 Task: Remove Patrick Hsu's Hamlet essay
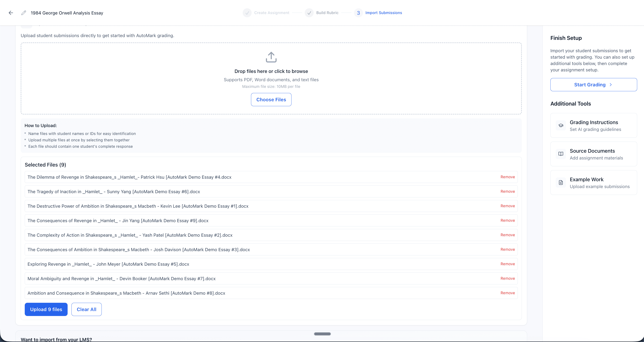[x=507, y=177]
